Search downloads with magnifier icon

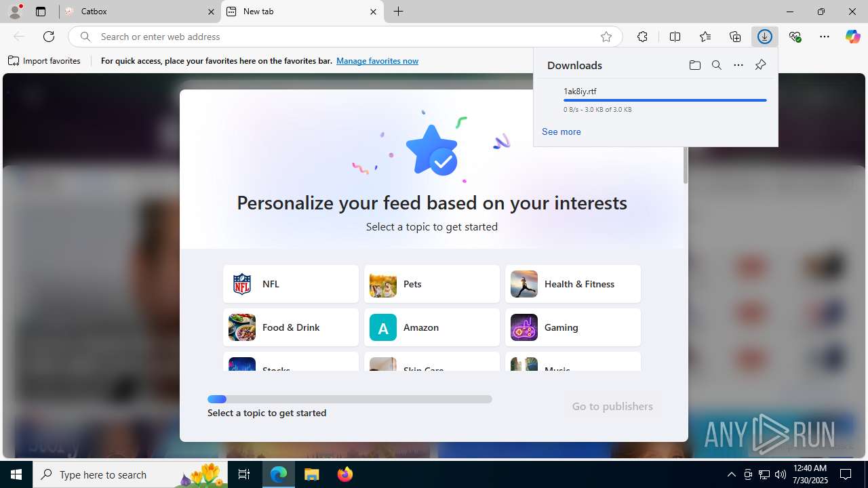point(717,65)
